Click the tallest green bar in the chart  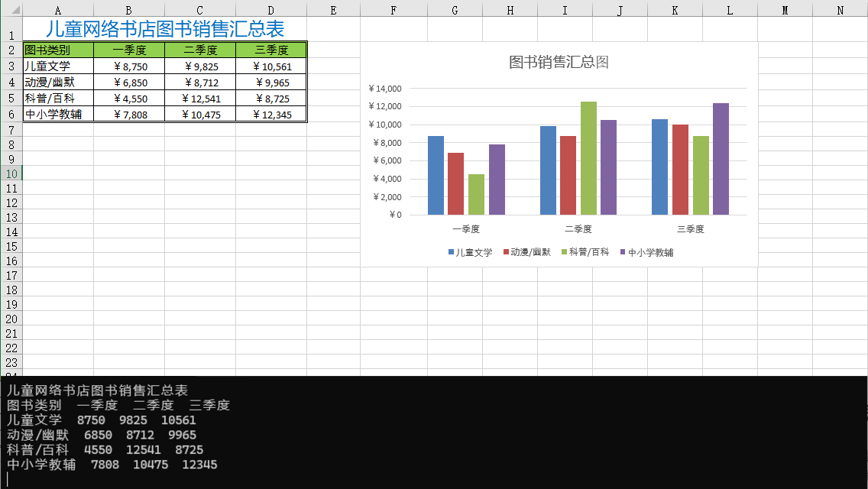[x=588, y=158]
